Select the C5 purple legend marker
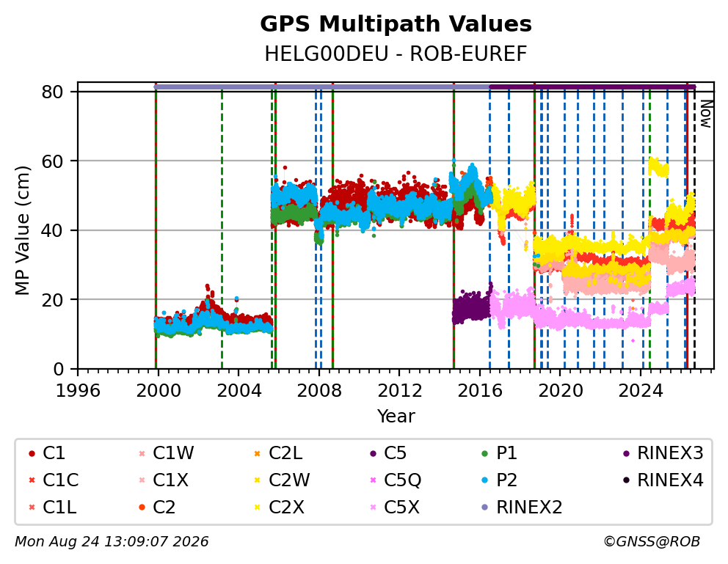The width and height of the screenshot is (728, 564). pos(373,453)
